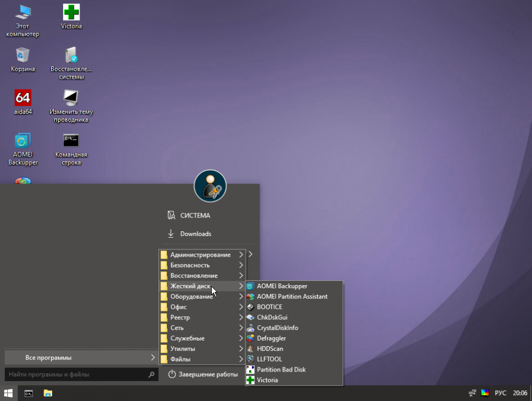Click the CrystalDiskInfo icon in the submenu
532x401 pixels.
pos(250,328)
